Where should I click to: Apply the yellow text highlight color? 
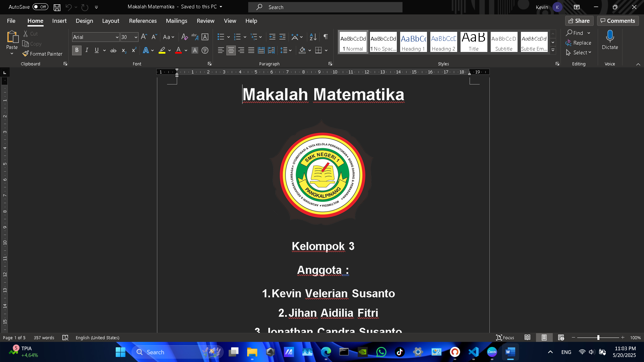click(x=162, y=50)
